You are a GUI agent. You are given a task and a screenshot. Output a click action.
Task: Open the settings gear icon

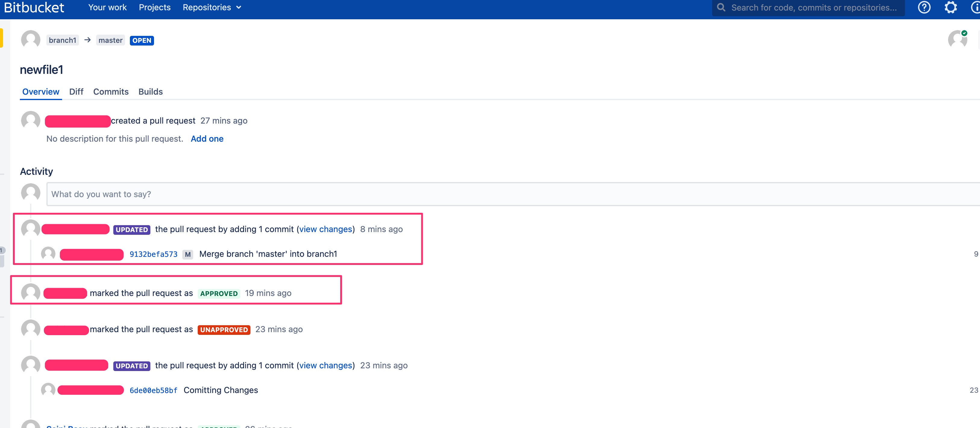click(950, 7)
